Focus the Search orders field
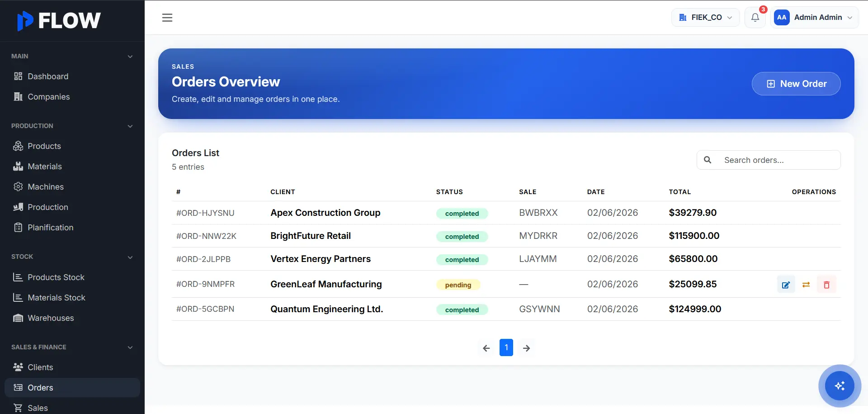This screenshot has width=868, height=414. (x=769, y=160)
